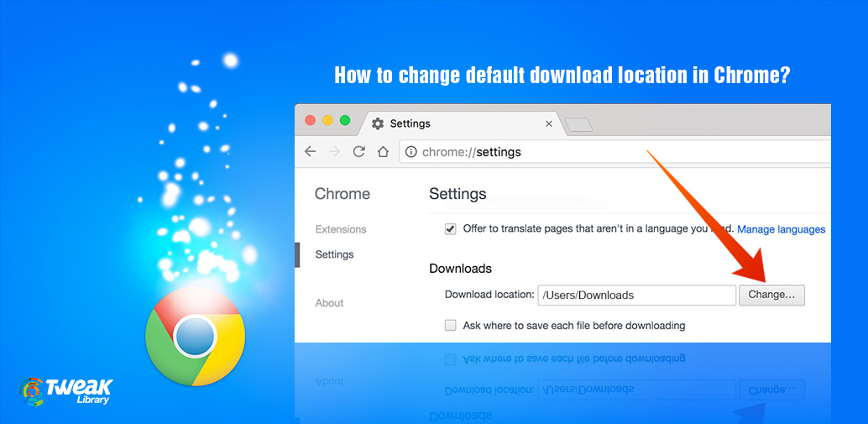Select Settings in the sidebar
Image resolution: width=868 pixels, height=424 pixels.
[x=334, y=254]
